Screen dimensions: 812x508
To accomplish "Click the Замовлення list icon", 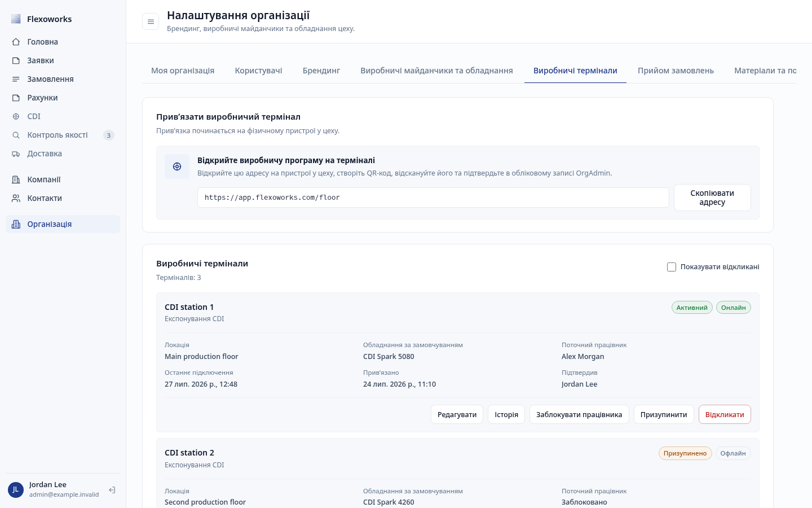I will tap(16, 79).
